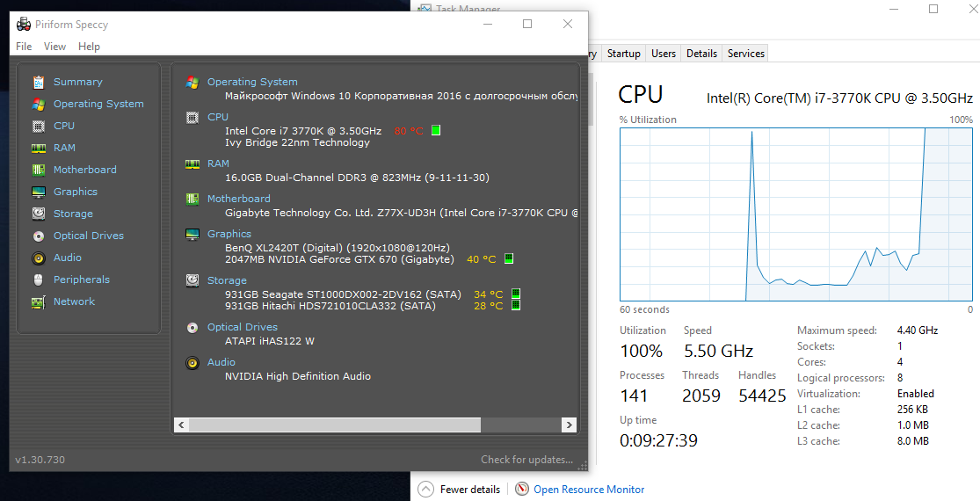Switch to the Services tab in Task Manager
Viewport: 980px width, 501px height.
[x=745, y=54]
